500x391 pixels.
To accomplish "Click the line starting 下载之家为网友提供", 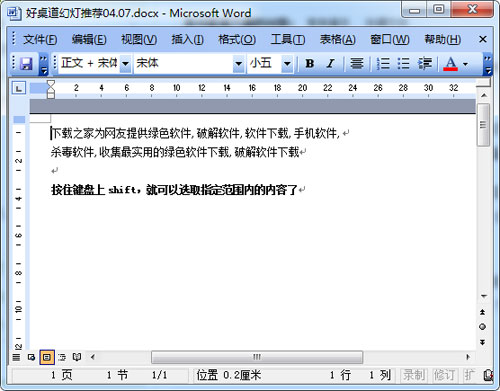I will click(195, 134).
